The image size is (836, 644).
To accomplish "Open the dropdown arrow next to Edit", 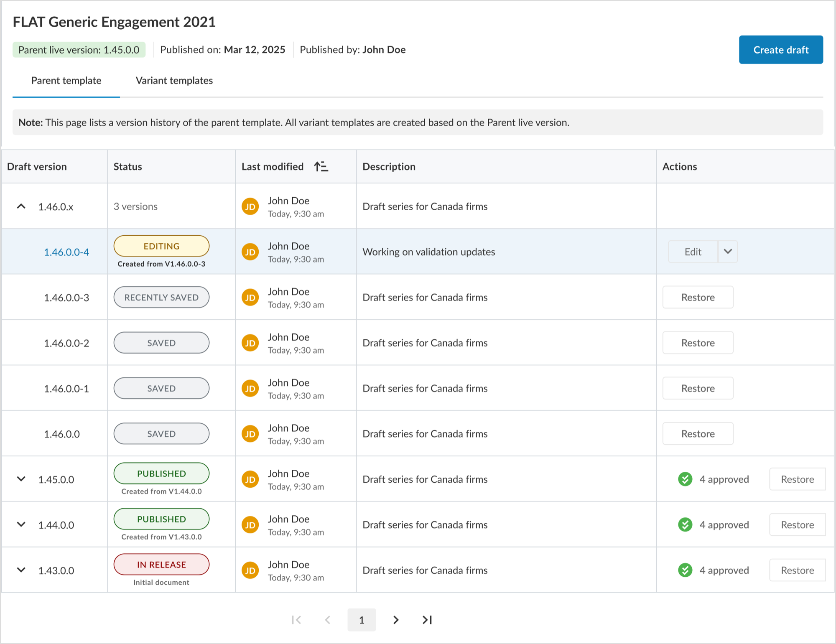I will 728,252.
